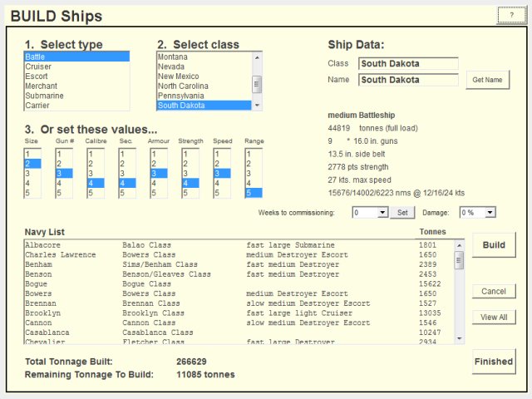Click Finished to end building

point(494,362)
